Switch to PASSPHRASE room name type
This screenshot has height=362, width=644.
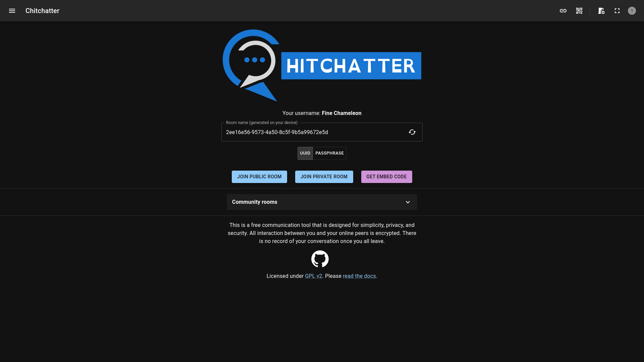[x=329, y=153]
